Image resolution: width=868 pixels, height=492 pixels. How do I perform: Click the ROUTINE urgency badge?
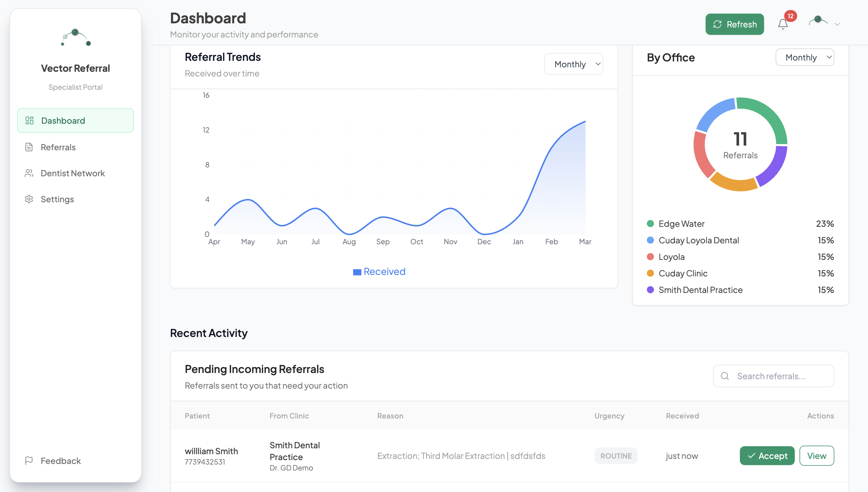pyautogui.click(x=616, y=455)
